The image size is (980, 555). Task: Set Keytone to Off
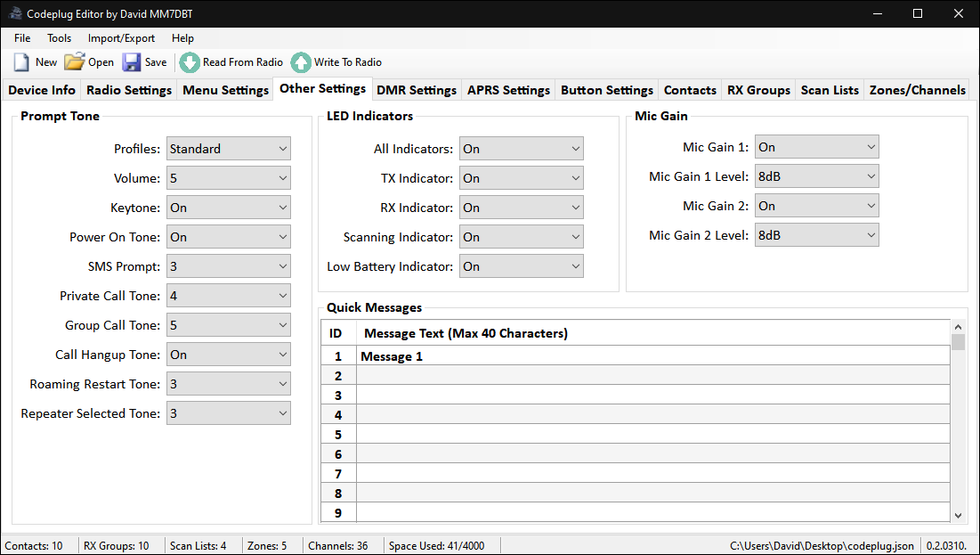228,207
